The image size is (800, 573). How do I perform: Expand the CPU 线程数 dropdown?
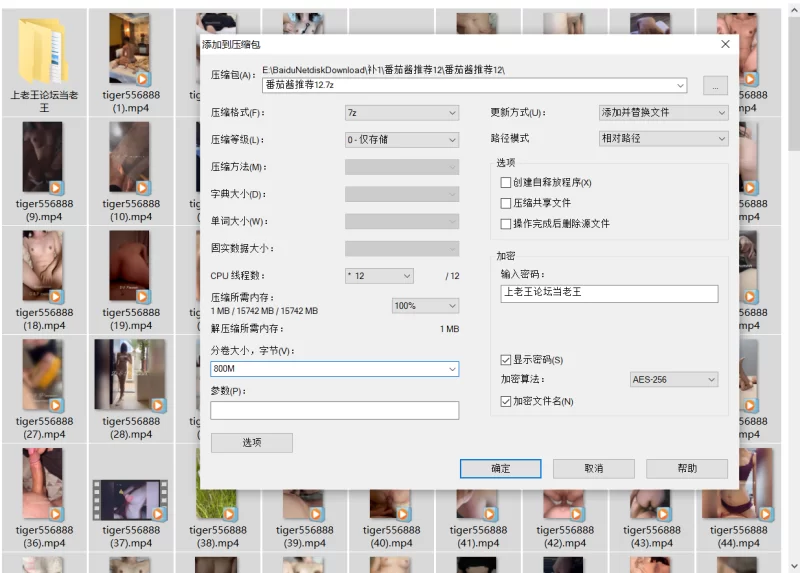click(x=379, y=276)
